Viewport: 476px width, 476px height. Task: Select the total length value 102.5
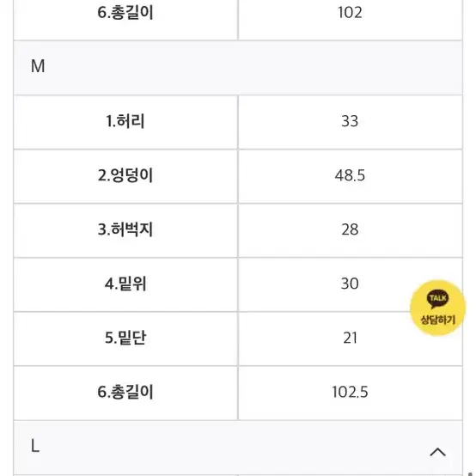pos(350,392)
